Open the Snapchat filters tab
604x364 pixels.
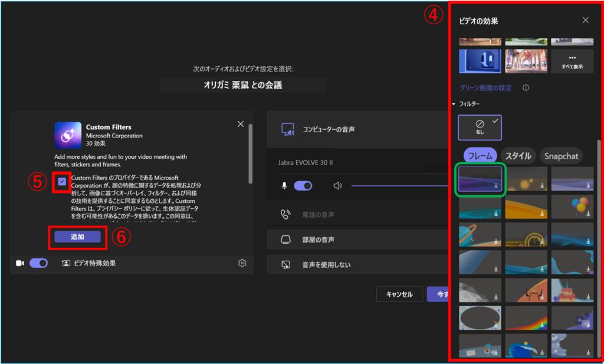coord(561,156)
